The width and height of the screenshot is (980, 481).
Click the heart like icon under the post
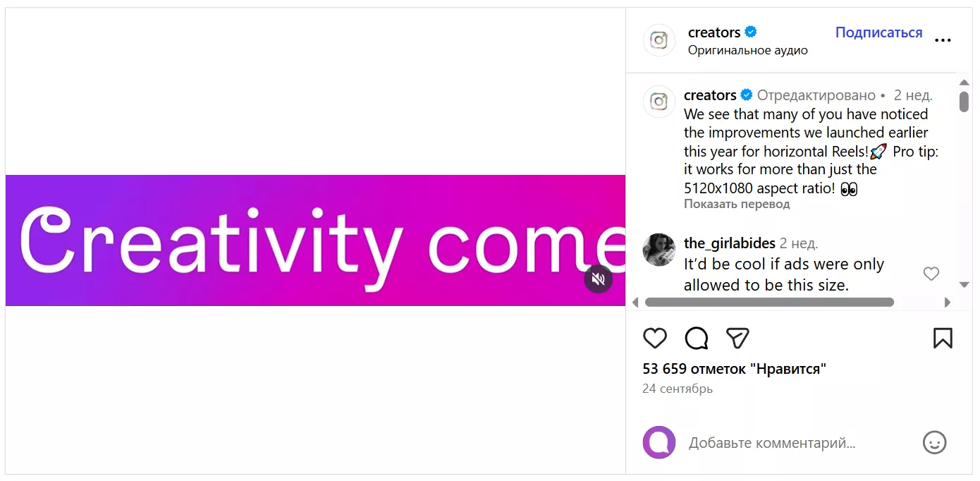click(655, 339)
